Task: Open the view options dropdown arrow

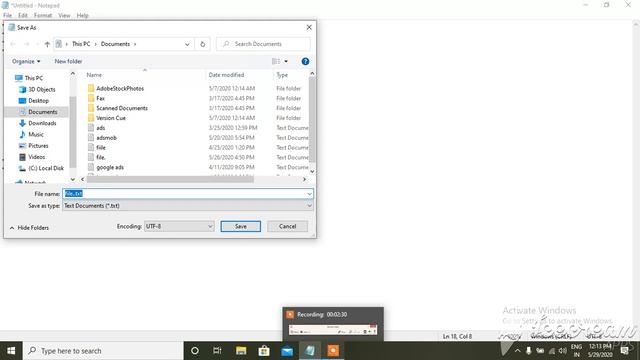Action: (286, 61)
